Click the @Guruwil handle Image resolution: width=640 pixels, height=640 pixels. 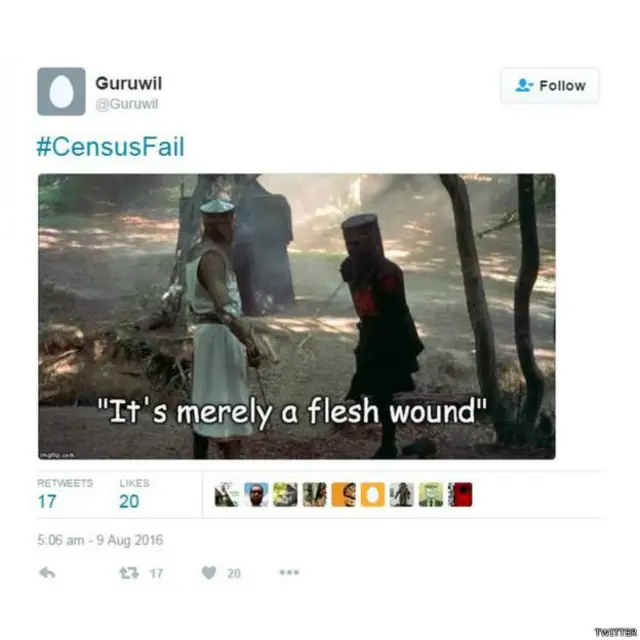[x=127, y=104]
